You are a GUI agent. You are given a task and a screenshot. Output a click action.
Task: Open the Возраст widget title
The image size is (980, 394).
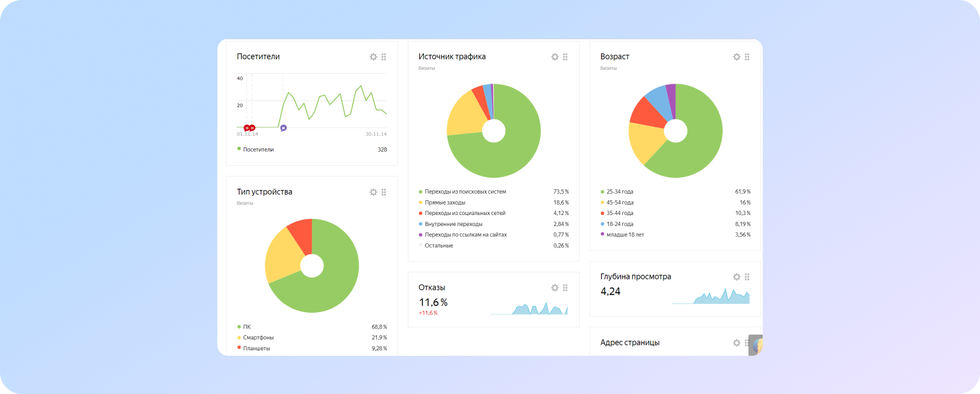click(x=615, y=57)
